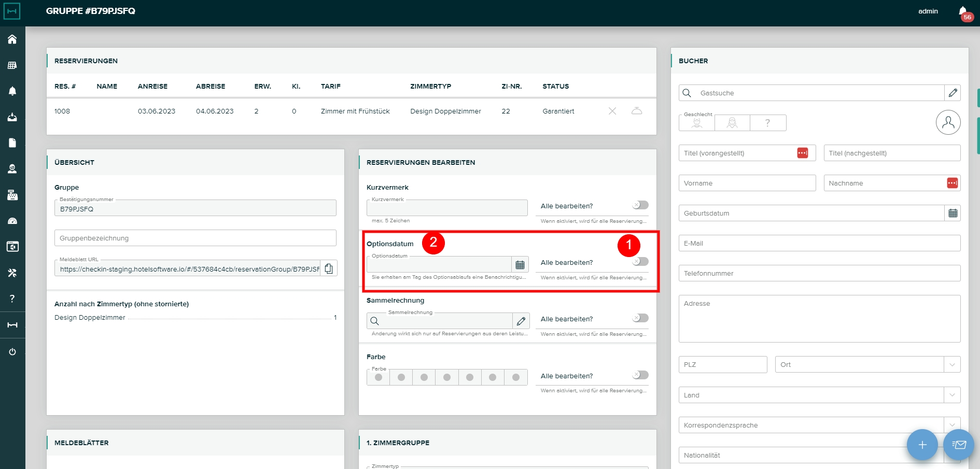Open the help question mark in sidebar
The image size is (980, 469).
(12, 299)
